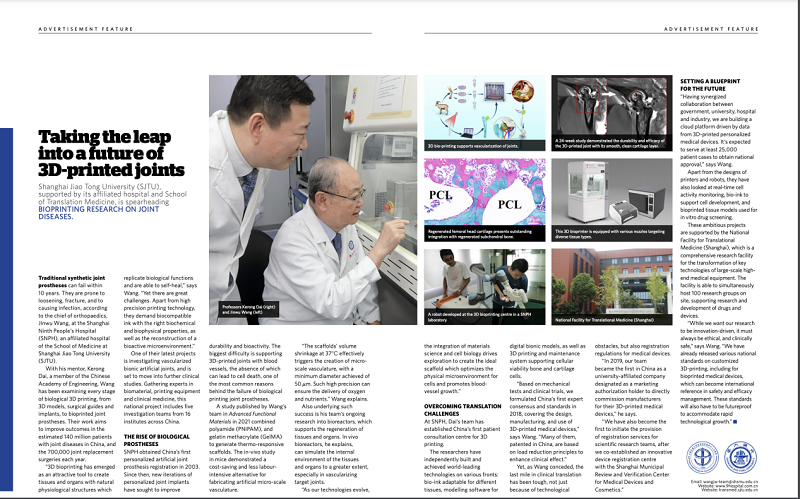Click the right Jiao Tong University seal logo
The width and height of the screenshot is (800, 499).
coord(740,457)
